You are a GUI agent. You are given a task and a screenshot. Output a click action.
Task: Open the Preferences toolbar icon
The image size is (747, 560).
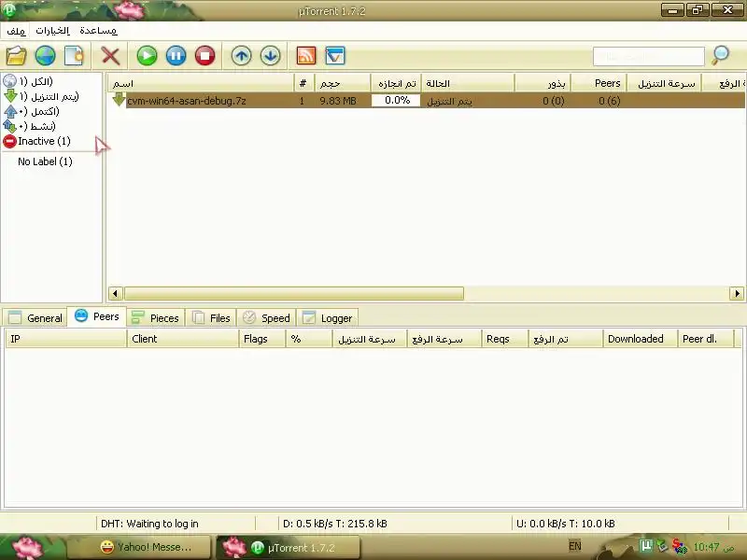pyautogui.click(x=335, y=56)
